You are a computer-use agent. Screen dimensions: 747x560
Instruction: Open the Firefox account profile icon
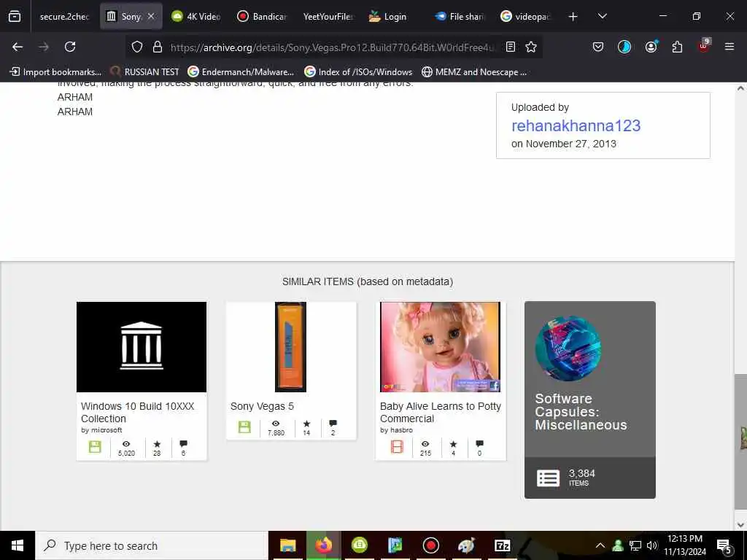pos(651,47)
